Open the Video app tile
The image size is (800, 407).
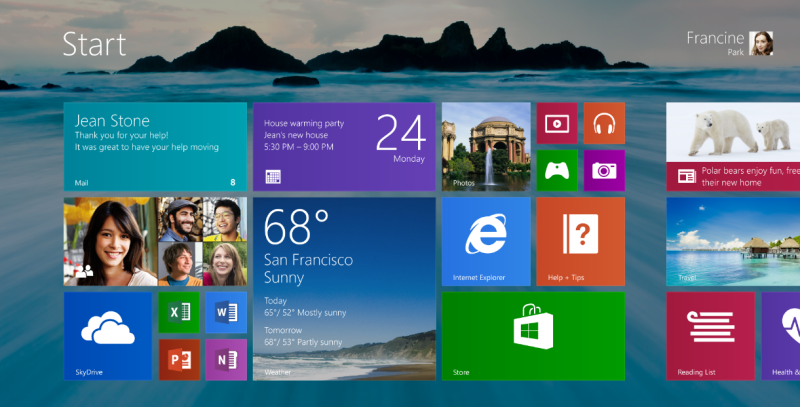pos(557,123)
